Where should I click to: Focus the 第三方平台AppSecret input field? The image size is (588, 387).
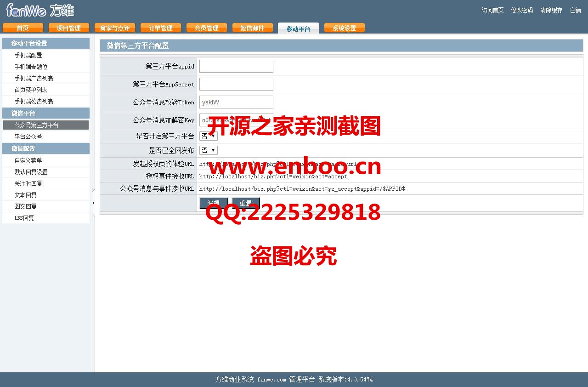(x=236, y=84)
